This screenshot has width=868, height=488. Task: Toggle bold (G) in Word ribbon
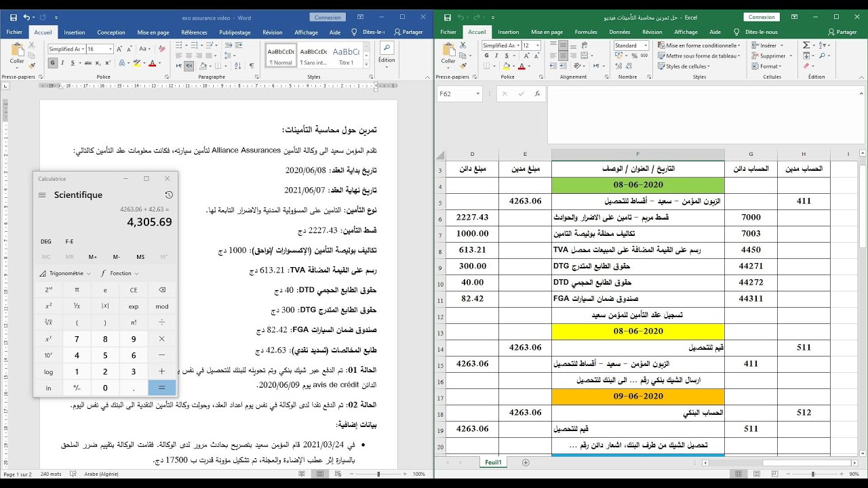point(52,63)
